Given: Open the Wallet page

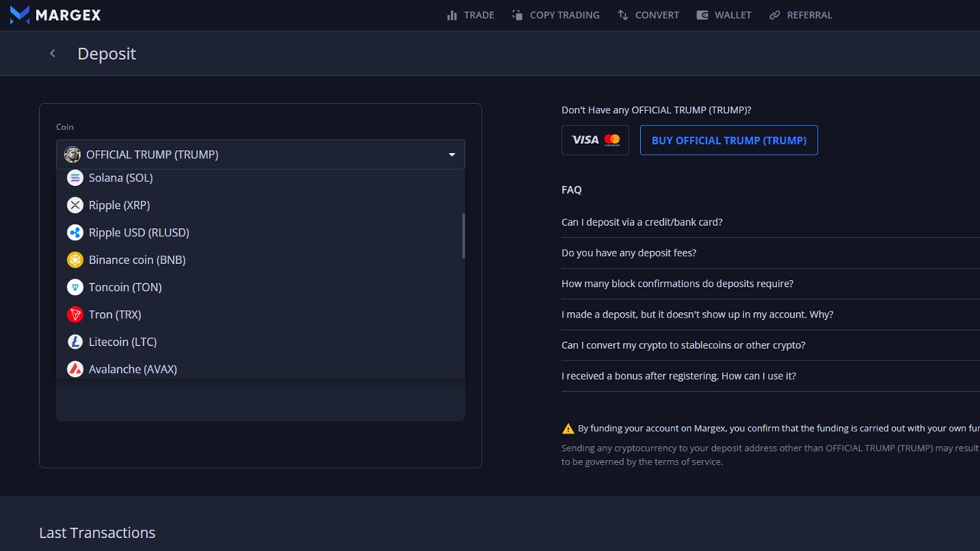Looking at the screenshot, I should [x=724, y=15].
